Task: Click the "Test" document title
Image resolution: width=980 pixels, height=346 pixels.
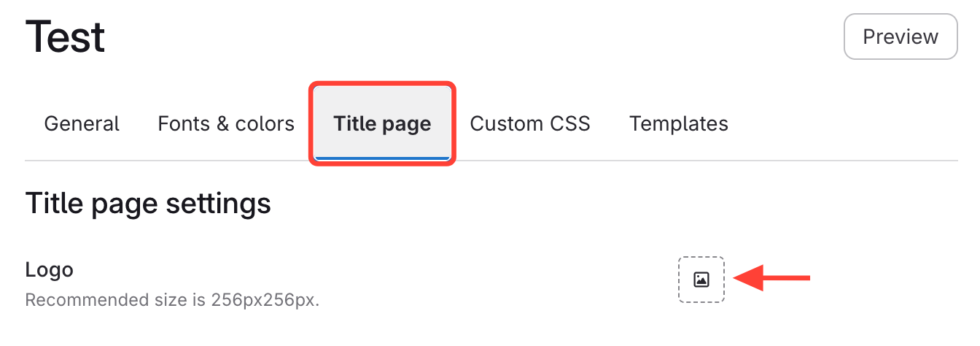Action: coord(66,36)
